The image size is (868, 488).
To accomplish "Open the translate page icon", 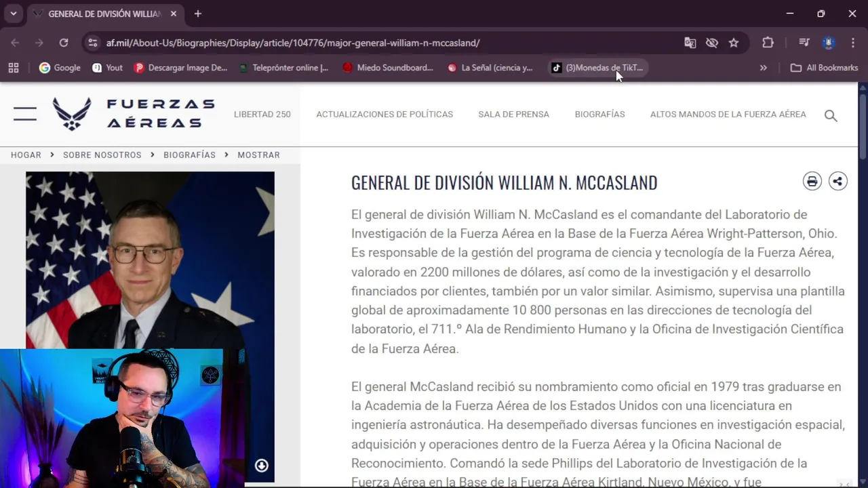I will [x=690, y=43].
